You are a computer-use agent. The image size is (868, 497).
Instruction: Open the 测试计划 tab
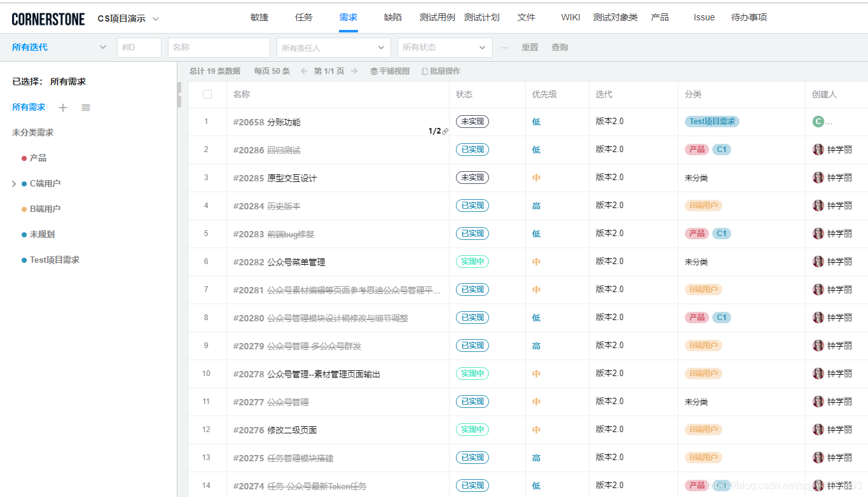click(482, 17)
